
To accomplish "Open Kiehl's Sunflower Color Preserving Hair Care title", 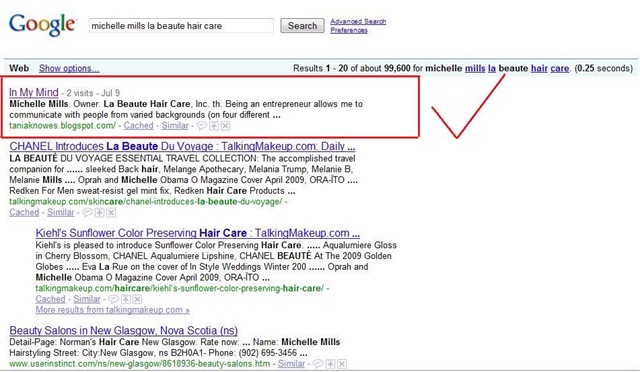I will click(198, 233).
